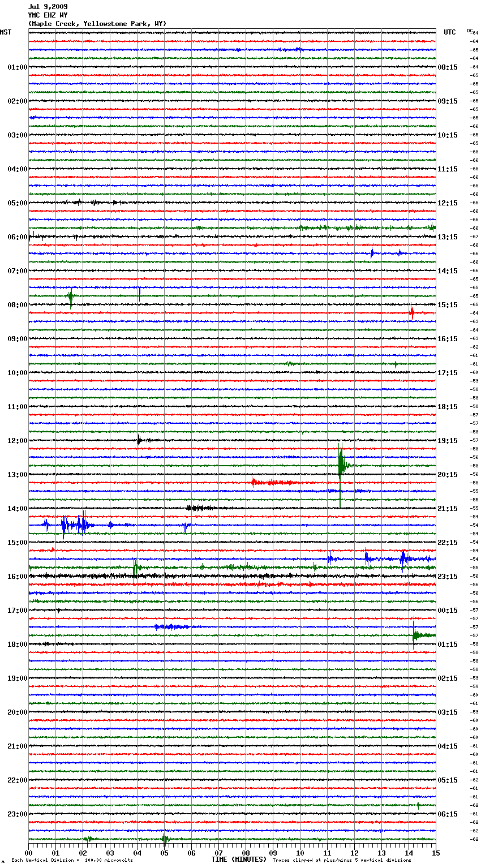The image size is (481, 868).
Task: Click the 19:00 MST hour label
Action: [18, 678]
